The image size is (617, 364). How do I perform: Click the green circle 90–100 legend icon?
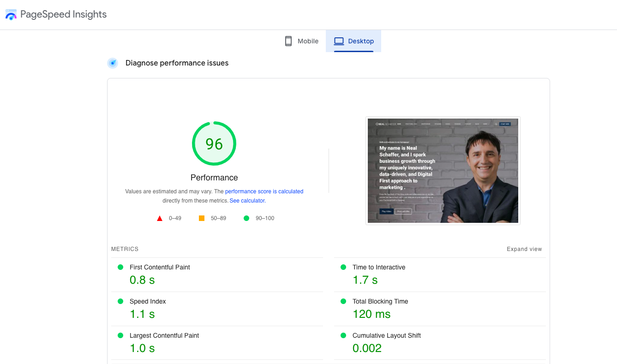[246, 218]
